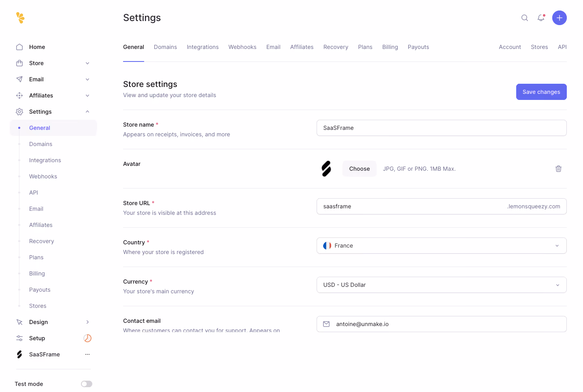Click the Contact email input field

point(441,324)
